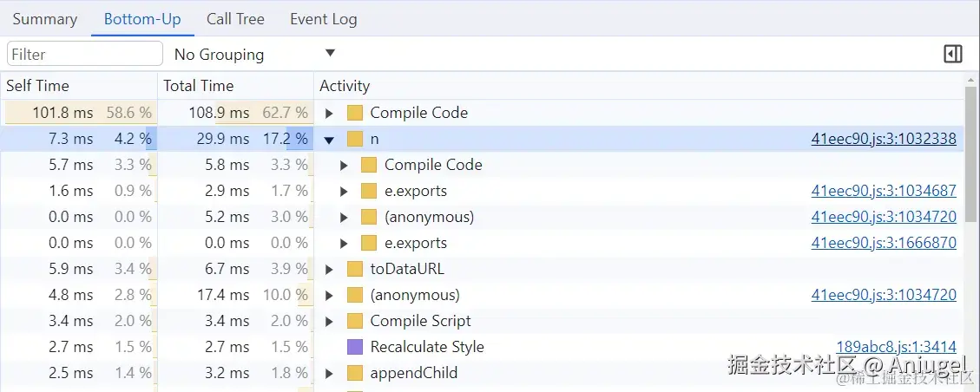
Task: Open the Call Tree tab
Action: (235, 19)
